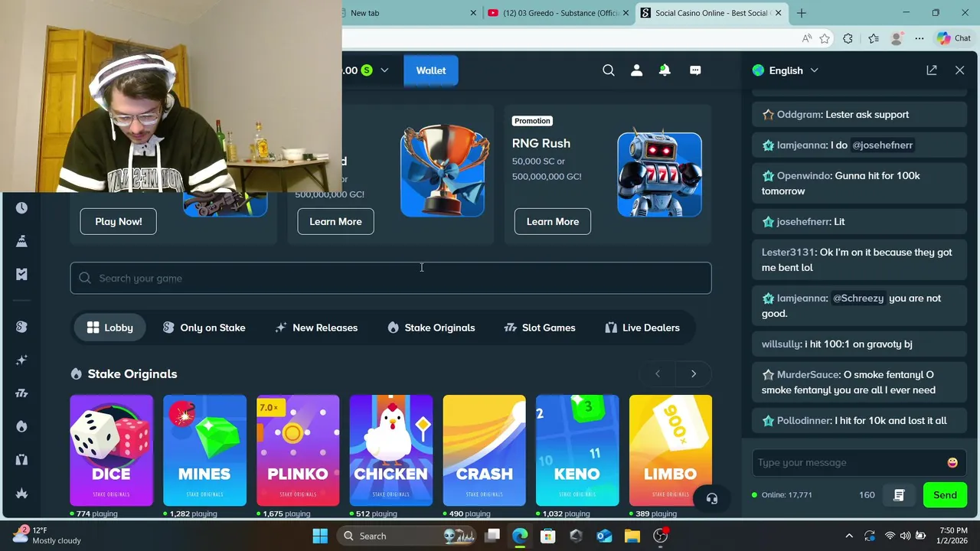Switch to Slot Games tab
The height and width of the screenshot is (551, 980).
540,328
